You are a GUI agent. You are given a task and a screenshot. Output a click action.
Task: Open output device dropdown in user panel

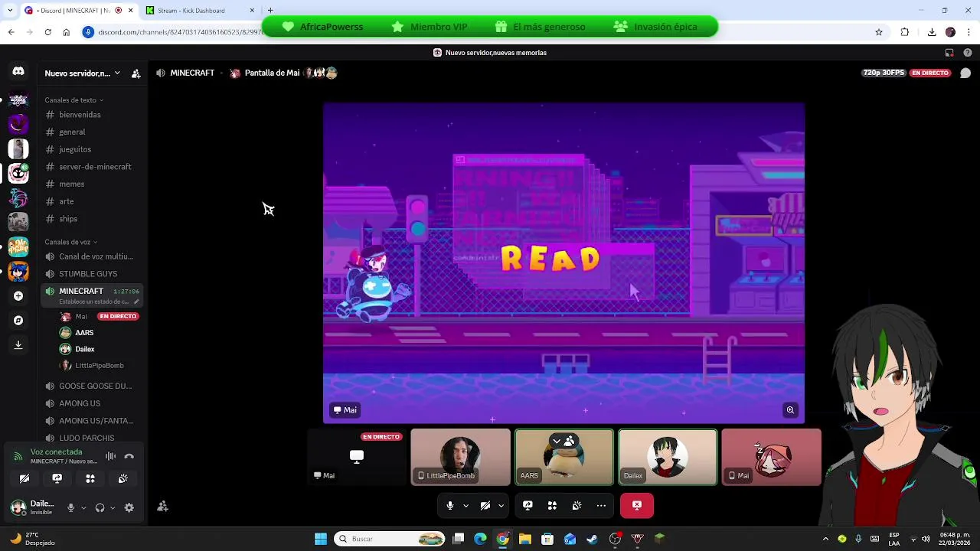click(113, 507)
